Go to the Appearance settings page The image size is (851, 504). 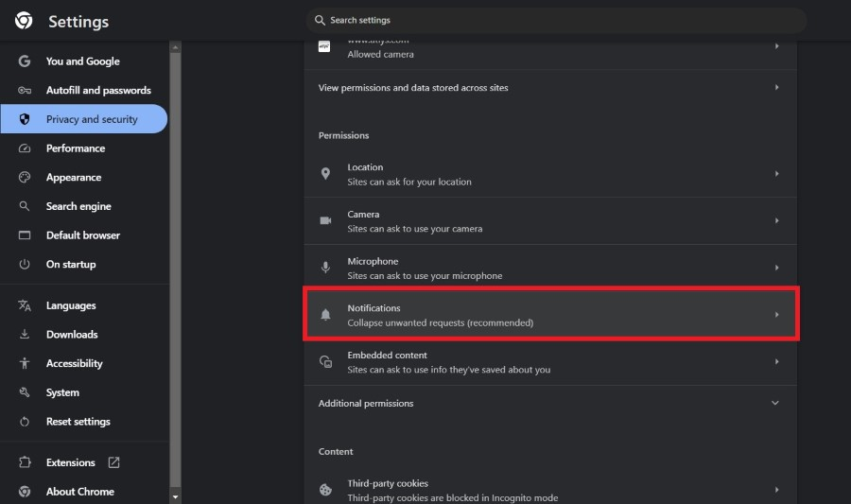[x=73, y=177]
